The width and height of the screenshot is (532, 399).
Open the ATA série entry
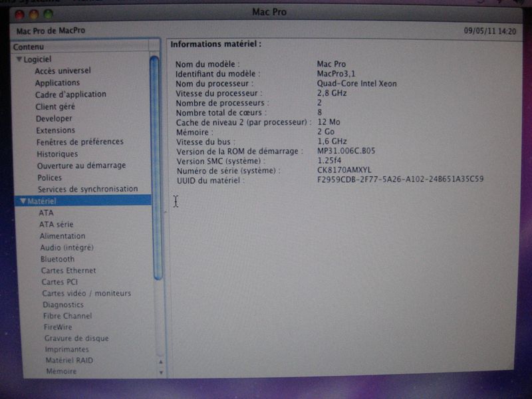tap(57, 224)
